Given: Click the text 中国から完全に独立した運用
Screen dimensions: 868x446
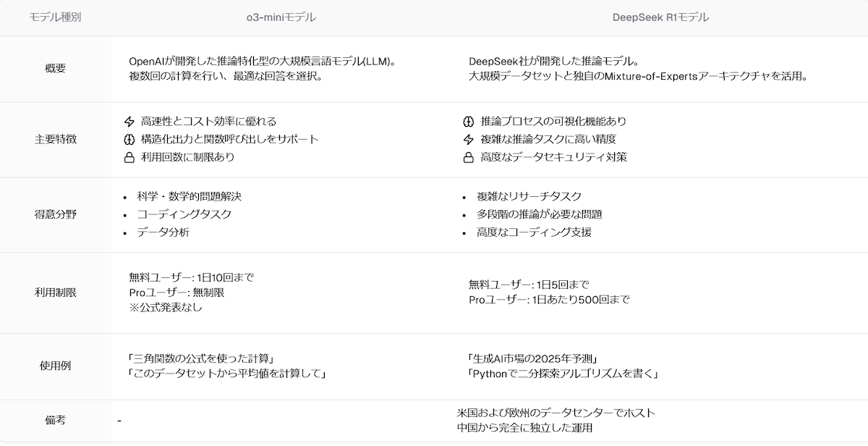Looking at the screenshot, I should 524,428.
